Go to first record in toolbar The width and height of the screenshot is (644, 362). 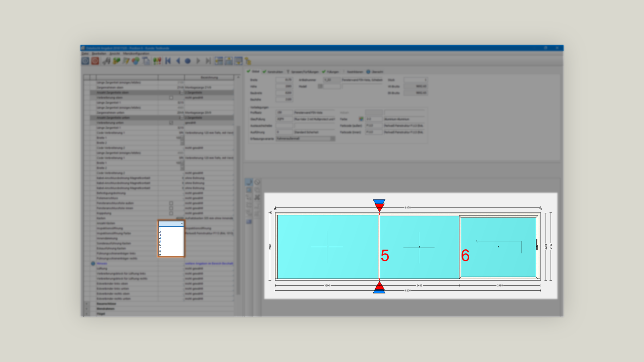(168, 61)
